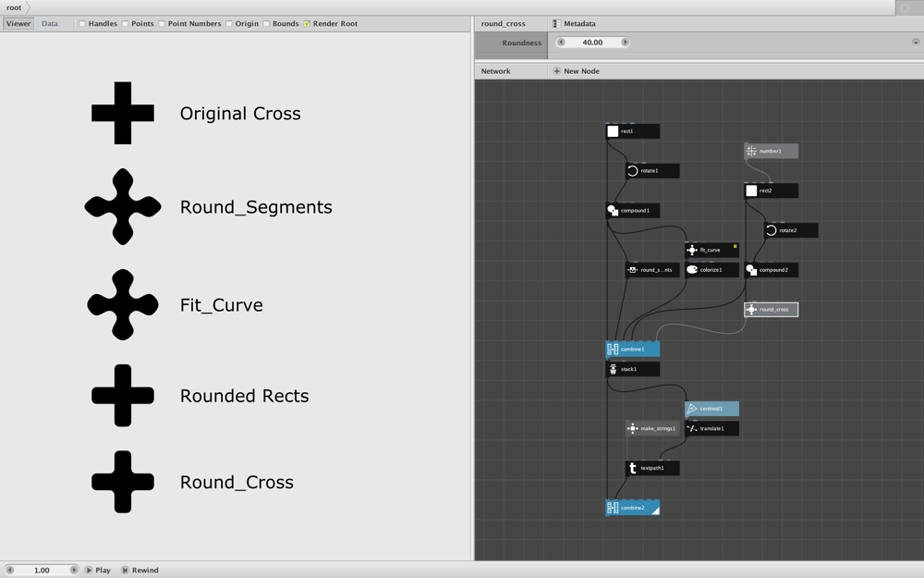The width and height of the screenshot is (924, 578).
Task: Click the 'Roundness' parameter label
Action: tap(521, 43)
